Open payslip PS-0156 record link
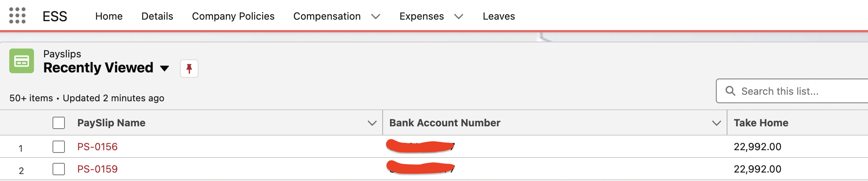 pos(97,147)
